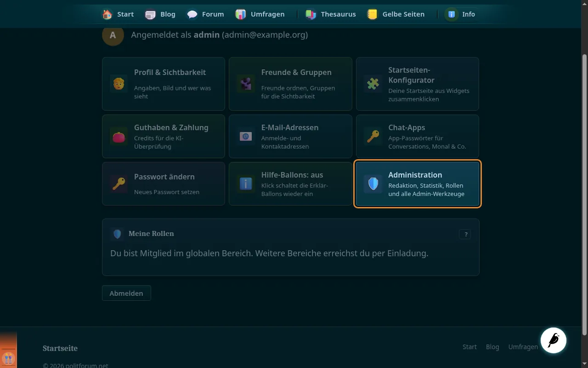Click the text 'Freunde ordnen, Gruppen für die Sichtbarkeit'

298,92
